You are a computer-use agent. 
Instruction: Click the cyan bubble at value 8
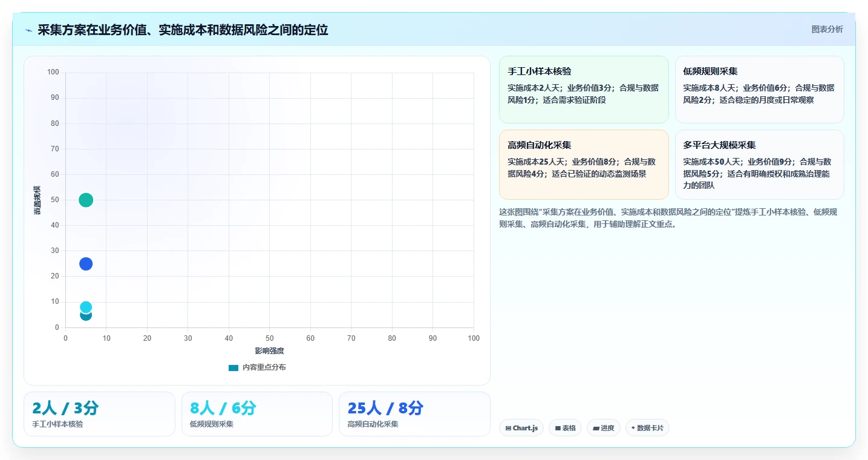pos(86,307)
